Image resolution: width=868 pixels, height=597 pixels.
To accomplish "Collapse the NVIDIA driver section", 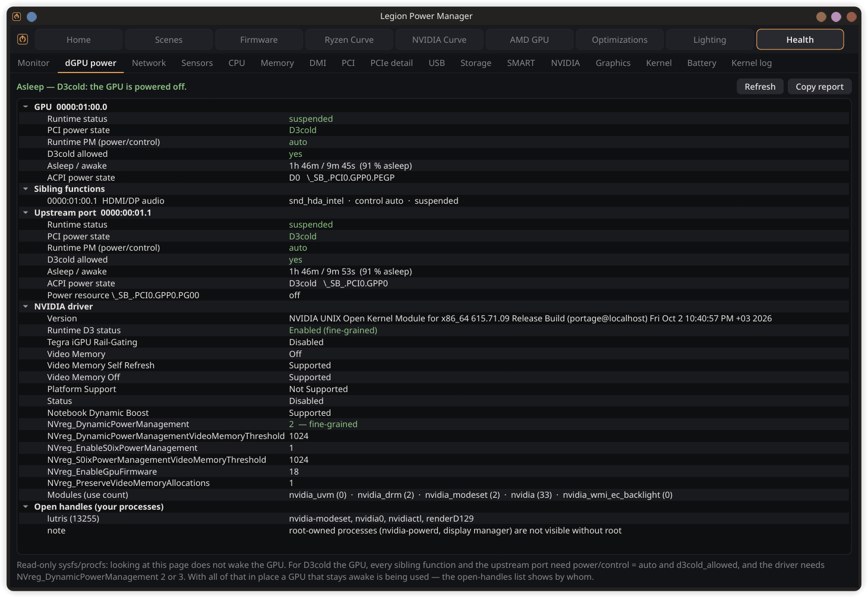I will point(26,307).
